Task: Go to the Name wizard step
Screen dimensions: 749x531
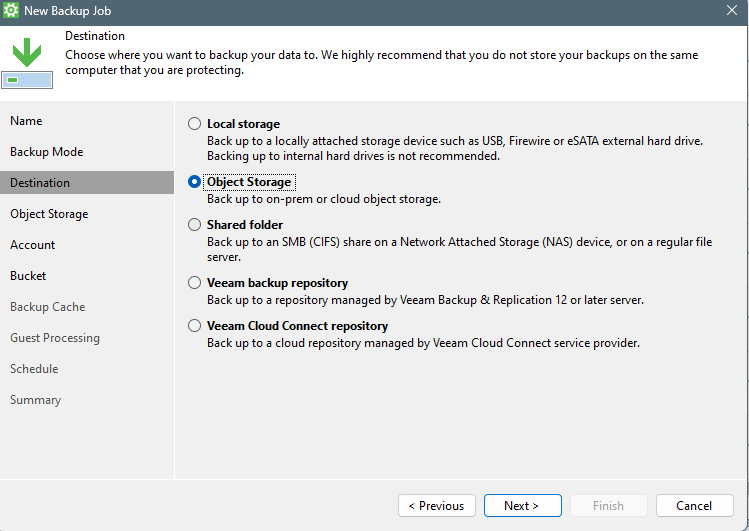Action: click(x=26, y=121)
